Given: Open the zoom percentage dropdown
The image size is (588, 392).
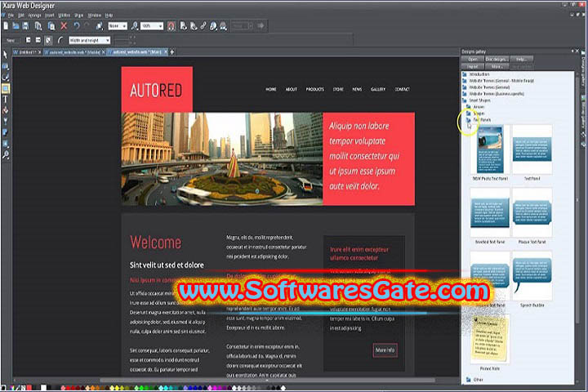Looking at the screenshot, I should (x=152, y=26).
